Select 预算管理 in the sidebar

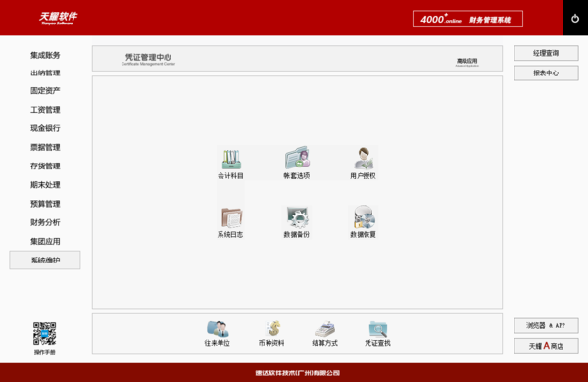coord(45,204)
